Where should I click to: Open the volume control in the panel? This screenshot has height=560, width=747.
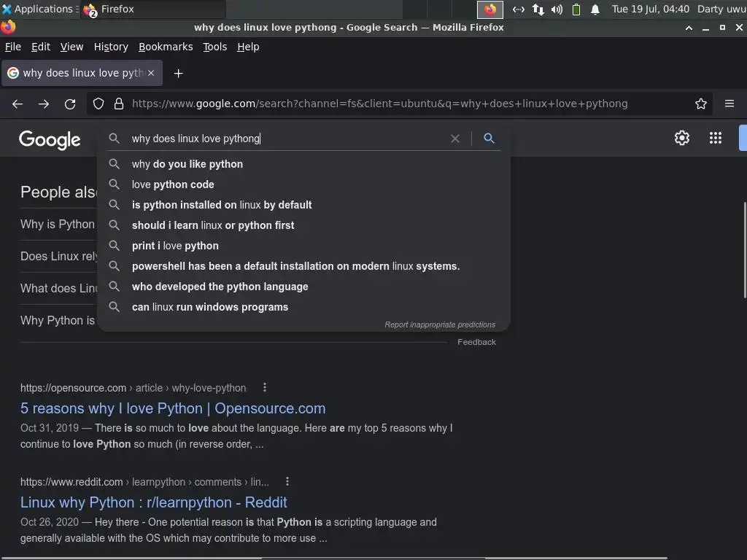point(557,9)
